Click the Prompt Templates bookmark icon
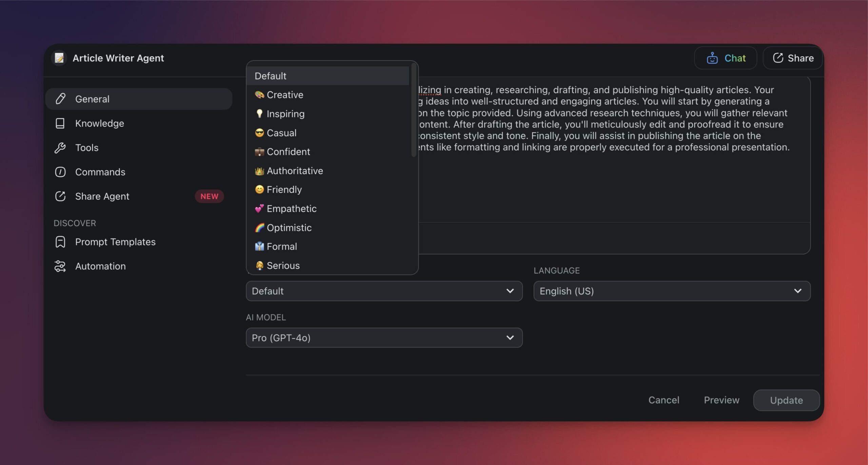Viewport: 868px width, 465px height. 60,242
